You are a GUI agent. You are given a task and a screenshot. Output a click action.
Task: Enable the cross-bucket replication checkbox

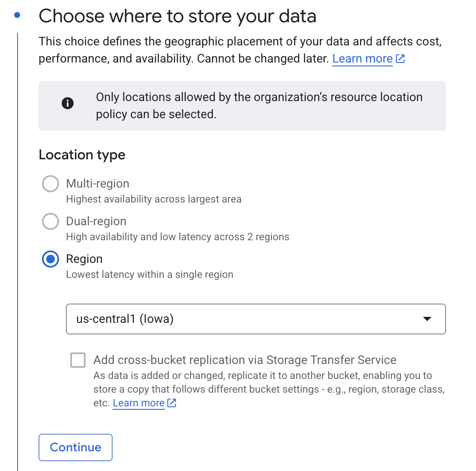click(x=78, y=360)
